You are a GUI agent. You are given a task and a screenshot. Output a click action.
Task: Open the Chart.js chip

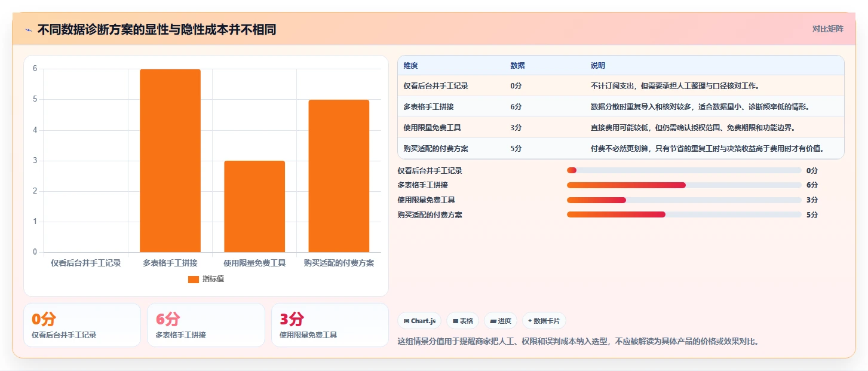(419, 321)
